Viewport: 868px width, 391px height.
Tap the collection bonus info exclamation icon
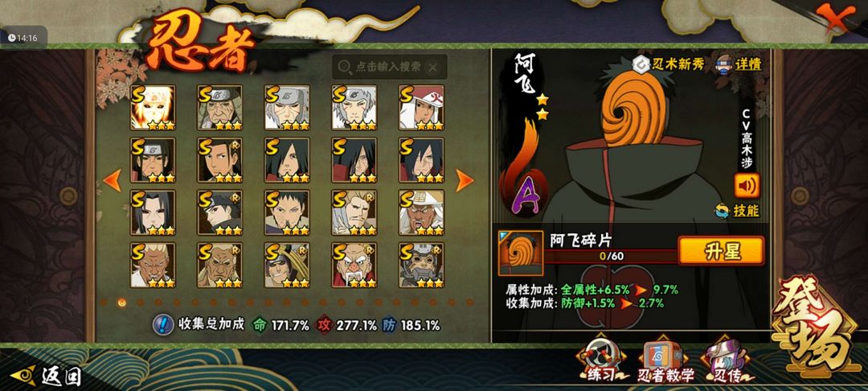(x=162, y=325)
